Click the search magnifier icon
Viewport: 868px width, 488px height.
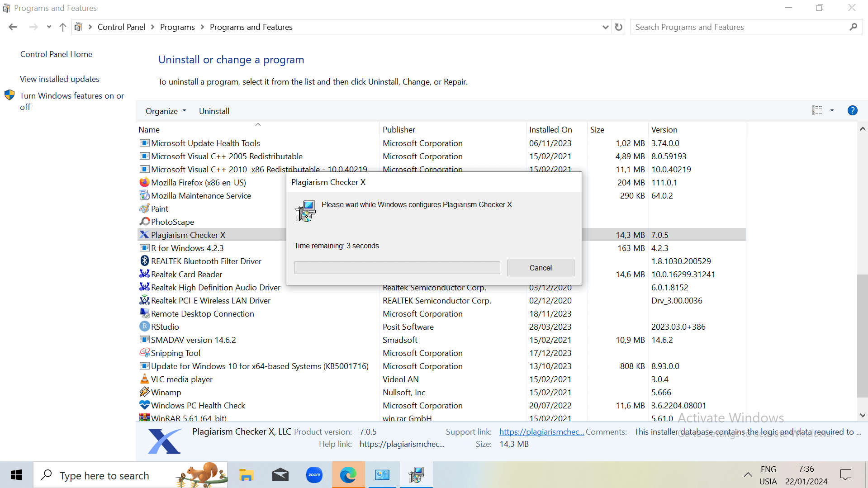point(853,27)
